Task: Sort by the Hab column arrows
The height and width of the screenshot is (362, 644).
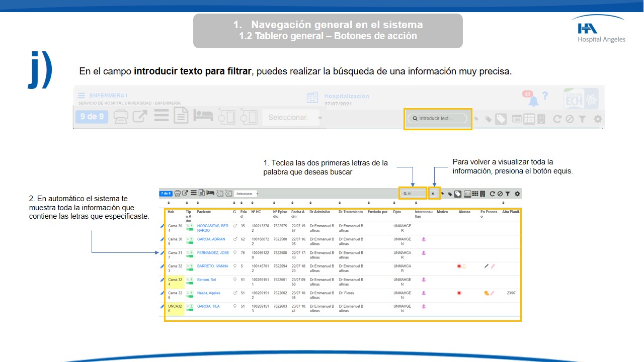Action: 169,204
